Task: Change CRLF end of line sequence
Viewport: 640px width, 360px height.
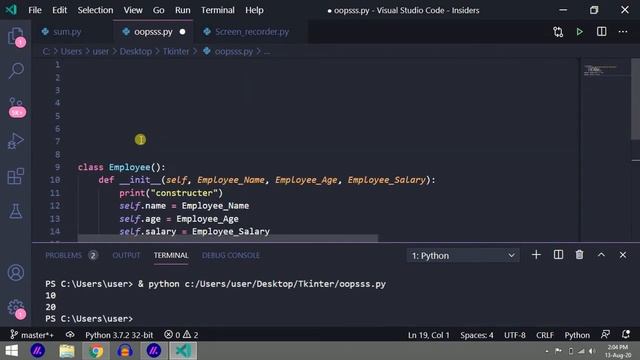Action: pos(545,335)
